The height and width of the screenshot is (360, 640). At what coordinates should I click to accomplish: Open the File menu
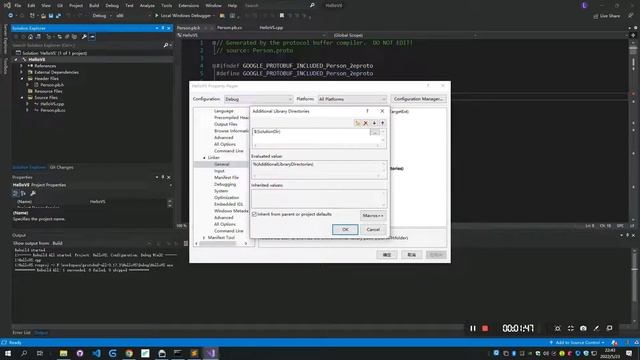[18, 6]
